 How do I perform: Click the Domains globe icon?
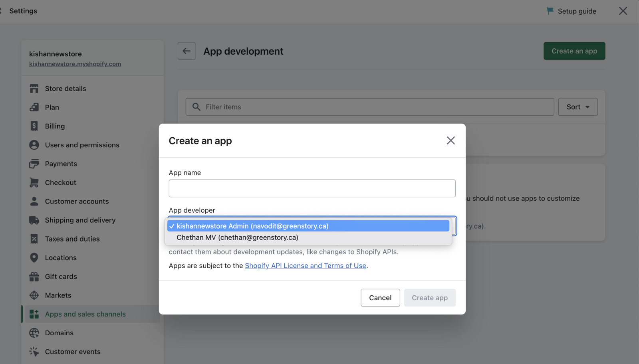(x=34, y=332)
